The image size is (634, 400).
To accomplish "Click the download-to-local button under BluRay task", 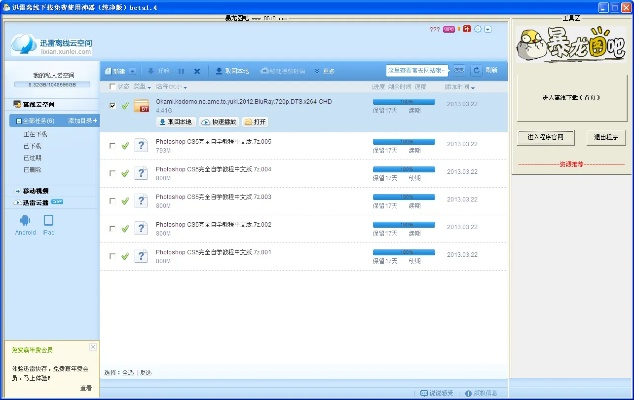I will coord(176,121).
